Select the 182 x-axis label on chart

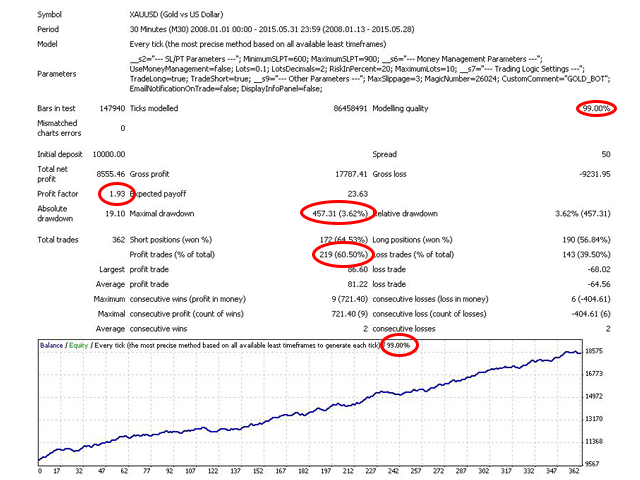pos(303,471)
